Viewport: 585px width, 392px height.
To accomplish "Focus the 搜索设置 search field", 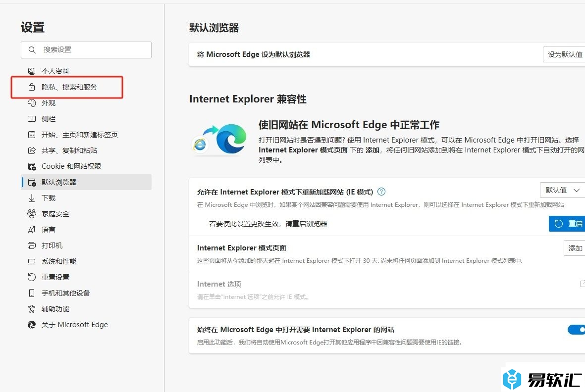I will tap(86, 49).
